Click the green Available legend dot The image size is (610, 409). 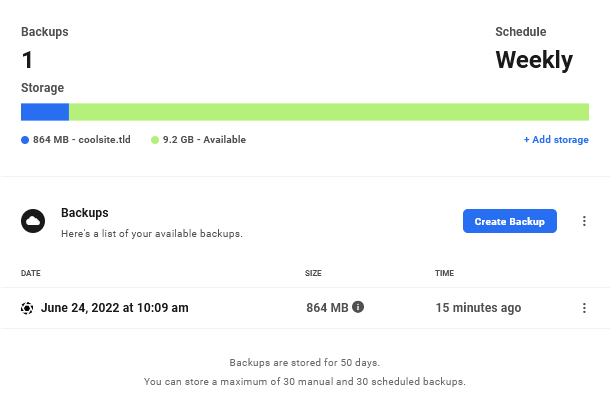tap(155, 140)
